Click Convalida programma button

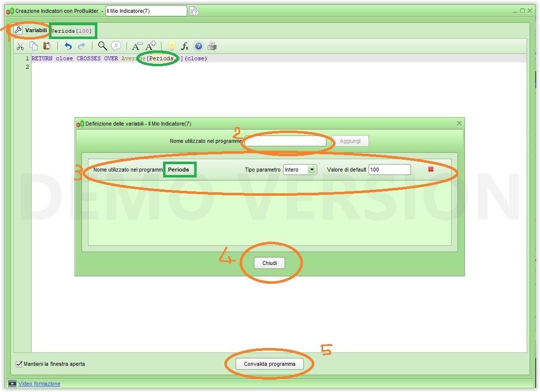coord(270,364)
